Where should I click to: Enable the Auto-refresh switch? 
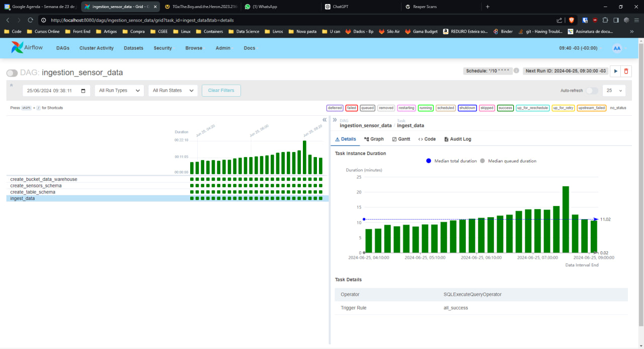[592, 91]
